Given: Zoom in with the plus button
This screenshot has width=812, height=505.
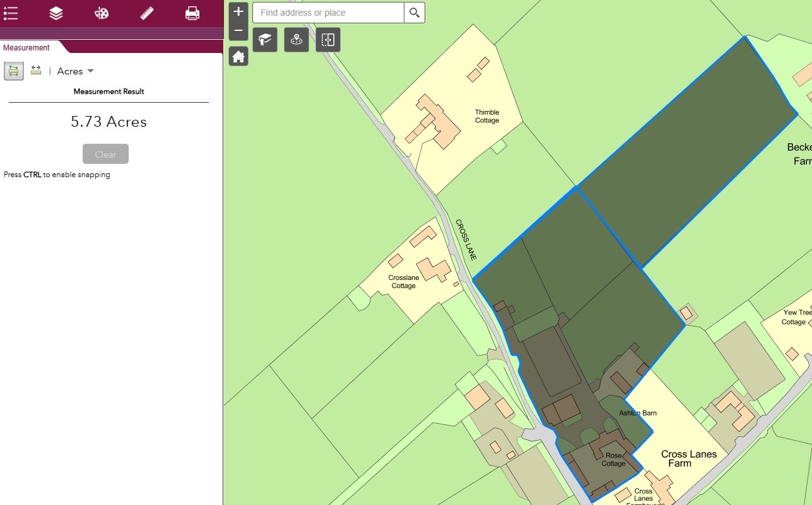Looking at the screenshot, I should [x=238, y=12].
